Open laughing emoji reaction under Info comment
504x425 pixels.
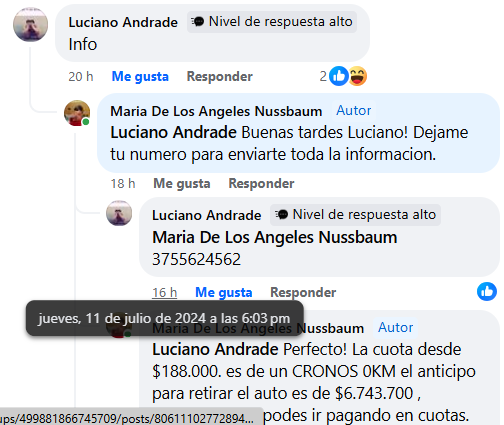click(358, 76)
